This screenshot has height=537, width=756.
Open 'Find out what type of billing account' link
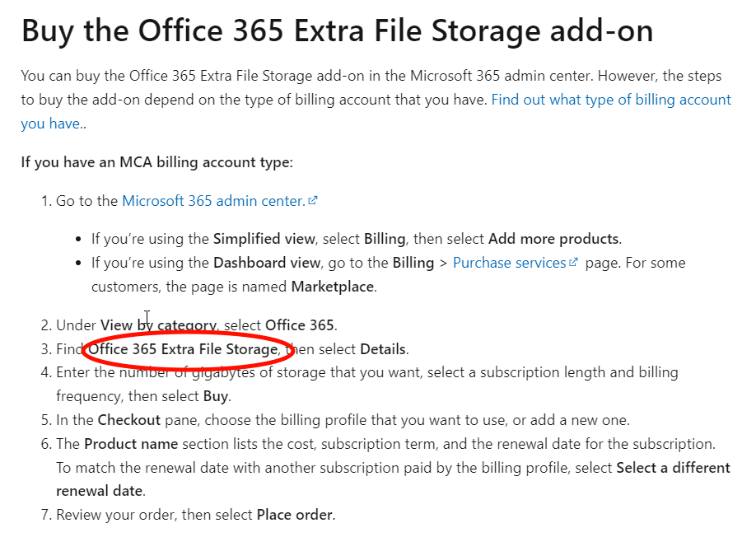click(x=611, y=100)
